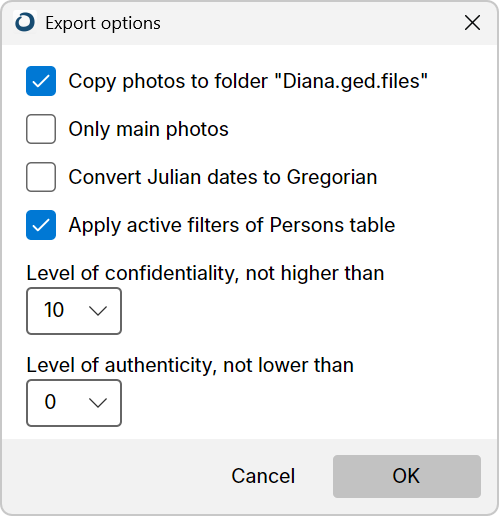Click the checkmark icon of Copy photos option

[41, 81]
